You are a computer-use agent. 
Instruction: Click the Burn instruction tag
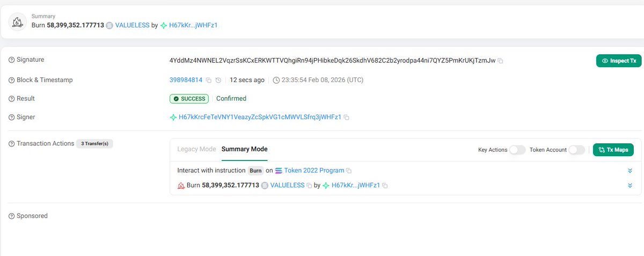[255, 171]
